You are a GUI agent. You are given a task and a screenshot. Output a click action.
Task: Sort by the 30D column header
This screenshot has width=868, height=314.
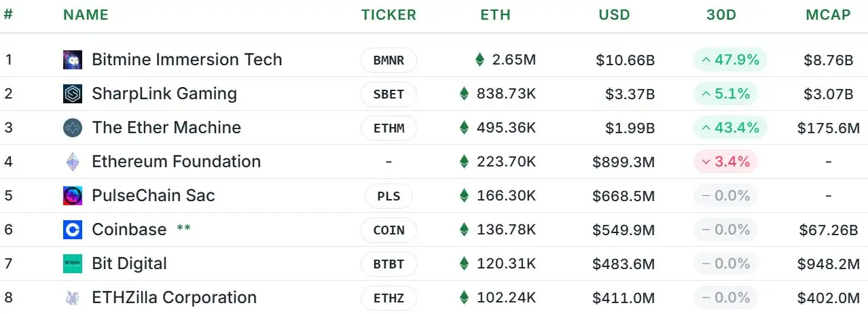pos(721,15)
